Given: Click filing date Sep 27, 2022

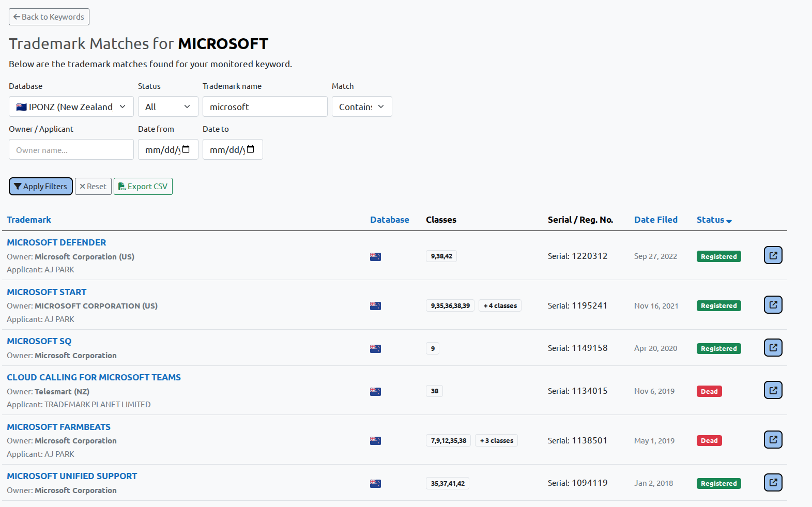Looking at the screenshot, I should 655,256.
